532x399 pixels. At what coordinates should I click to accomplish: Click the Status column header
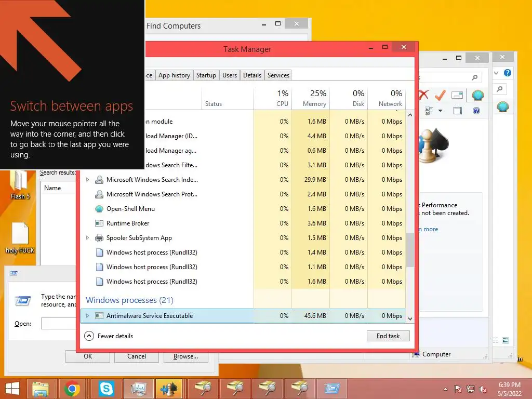(x=228, y=98)
